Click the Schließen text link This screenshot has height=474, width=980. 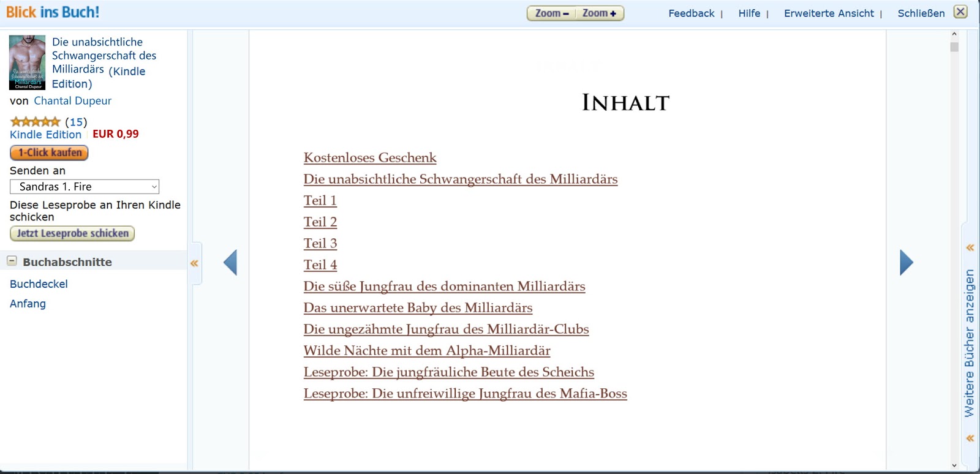(921, 13)
